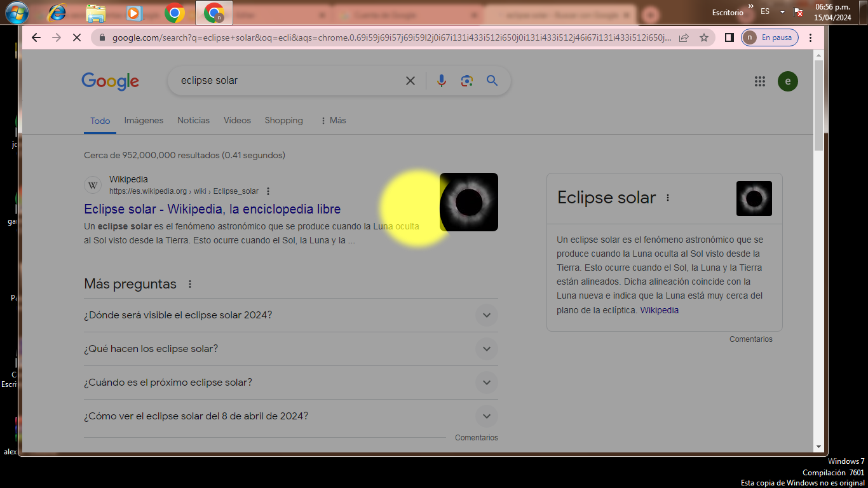868x488 pixels.
Task: Open the Chrome three-dot menu
Action: coord(810,37)
